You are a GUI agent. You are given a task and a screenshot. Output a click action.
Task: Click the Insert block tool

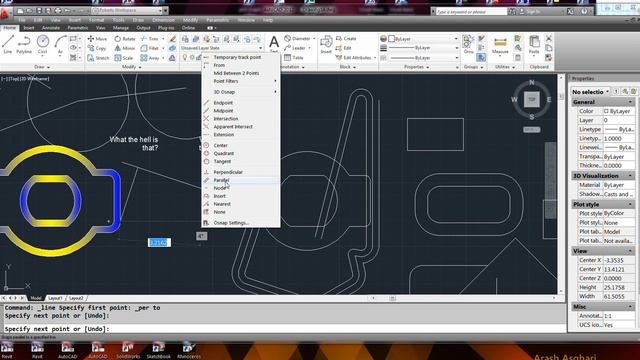[x=326, y=44]
